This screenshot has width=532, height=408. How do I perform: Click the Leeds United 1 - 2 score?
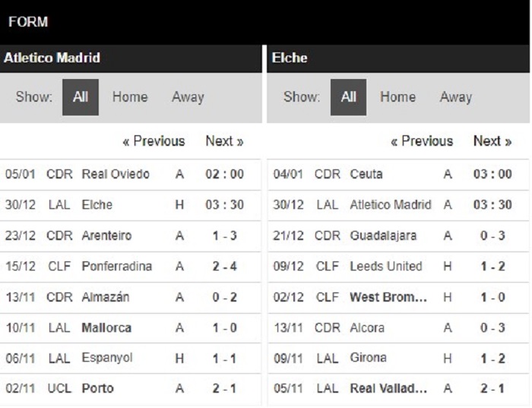[492, 267]
